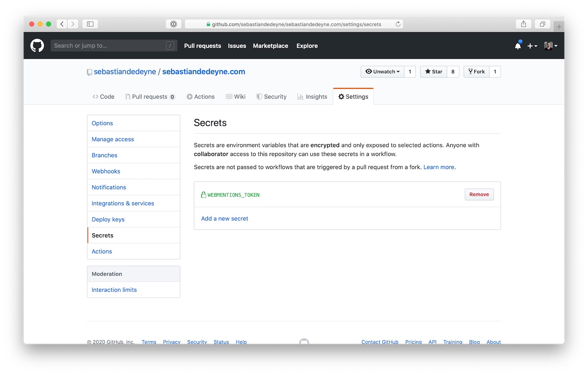Select the Settings tab

353,96
